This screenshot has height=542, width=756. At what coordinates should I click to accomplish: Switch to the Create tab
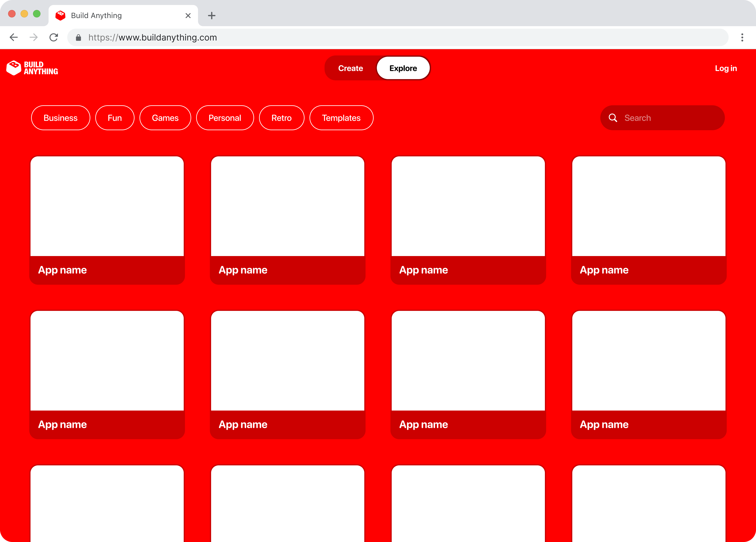click(x=350, y=68)
